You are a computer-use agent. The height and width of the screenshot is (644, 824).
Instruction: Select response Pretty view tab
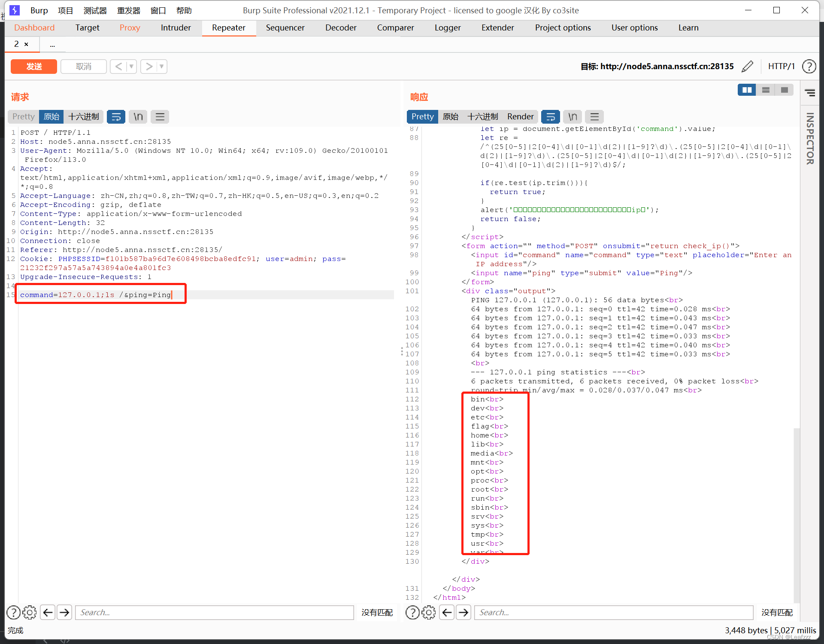pos(423,117)
